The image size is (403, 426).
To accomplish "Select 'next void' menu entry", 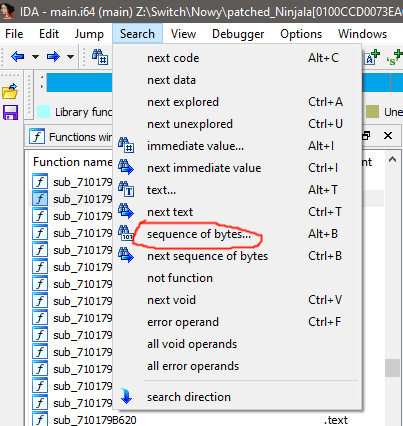I will pos(237,300).
